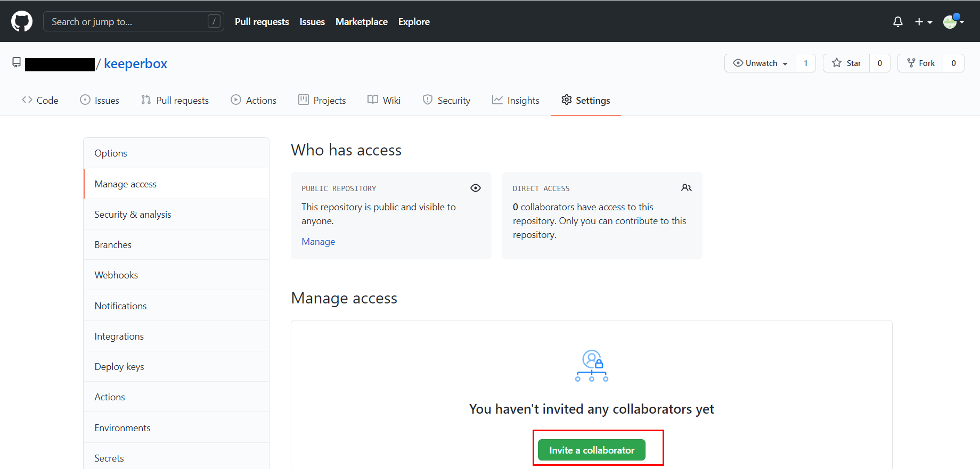
Task: Select Manage access in sidebar
Action: point(176,184)
